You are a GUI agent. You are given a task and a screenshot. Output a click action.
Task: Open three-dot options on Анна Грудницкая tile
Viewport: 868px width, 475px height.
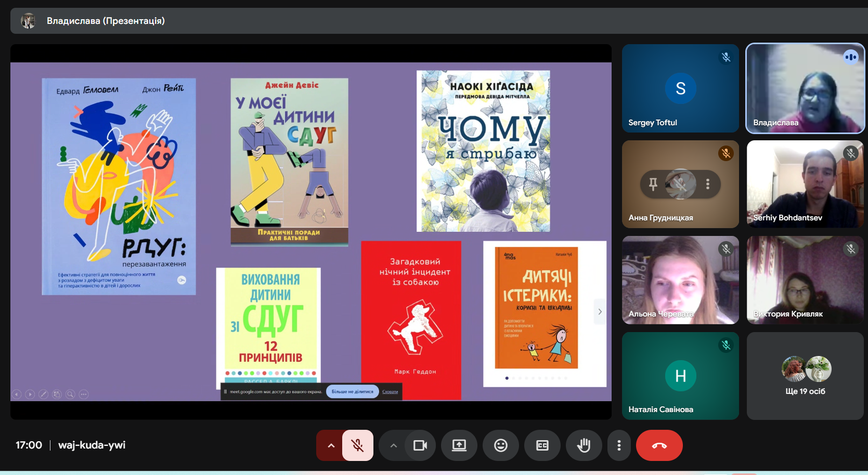[708, 184]
